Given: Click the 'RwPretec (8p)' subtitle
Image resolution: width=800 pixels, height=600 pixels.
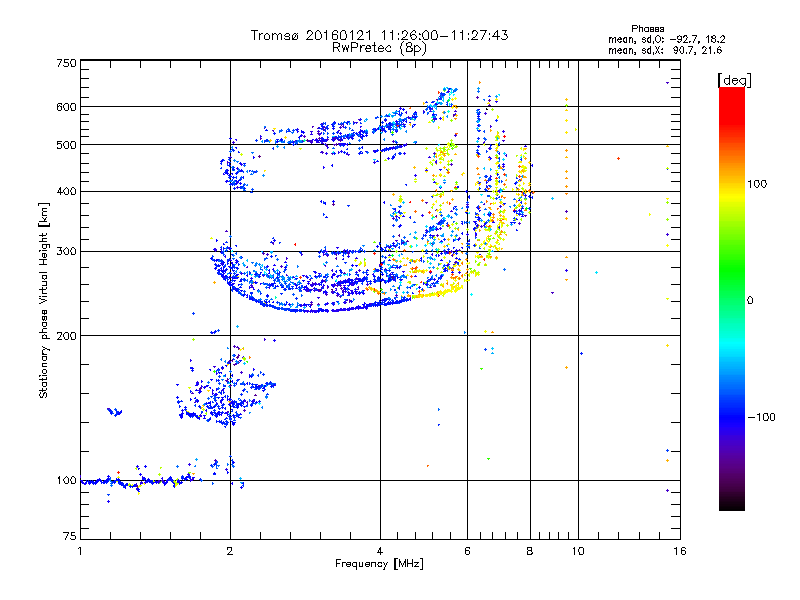Looking at the screenshot, I should [379, 48].
